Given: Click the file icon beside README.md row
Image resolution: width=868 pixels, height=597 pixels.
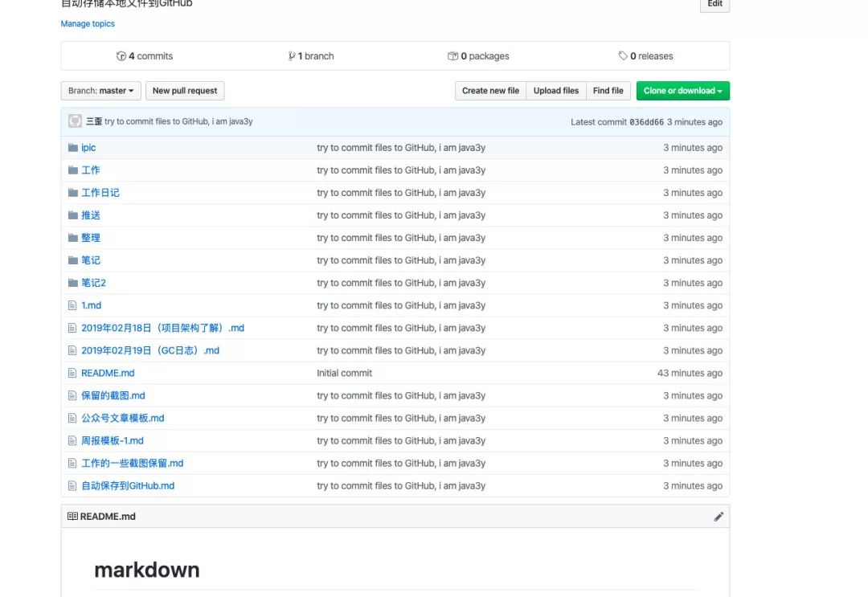Looking at the screenshot, I should click(72, 373).
